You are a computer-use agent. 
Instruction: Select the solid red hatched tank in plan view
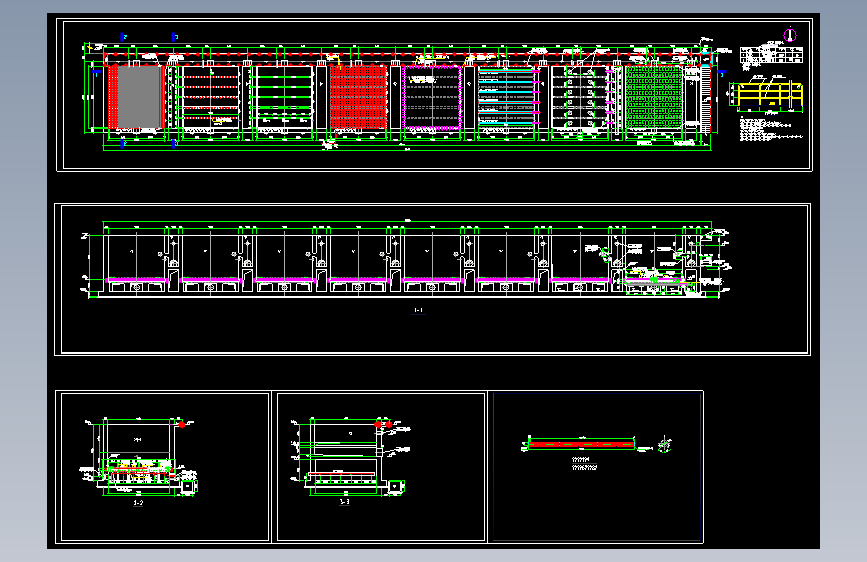(x=358, y=97)
